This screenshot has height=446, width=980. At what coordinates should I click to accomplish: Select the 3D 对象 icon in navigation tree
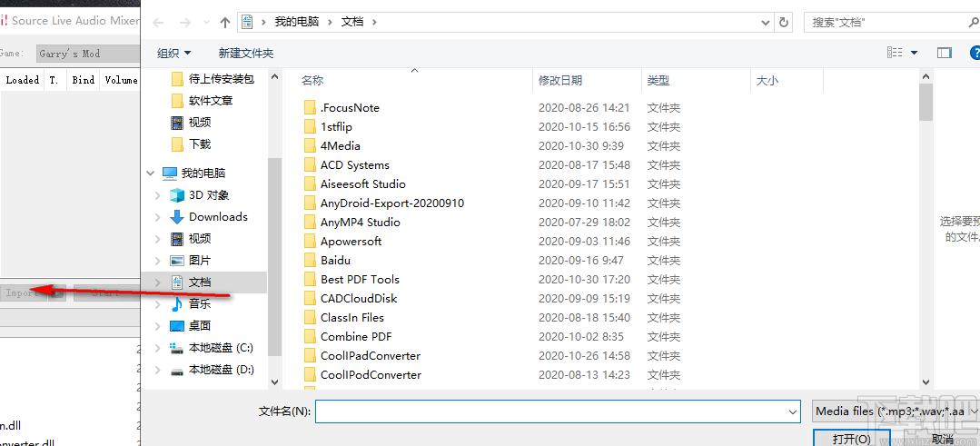[177, 195]
